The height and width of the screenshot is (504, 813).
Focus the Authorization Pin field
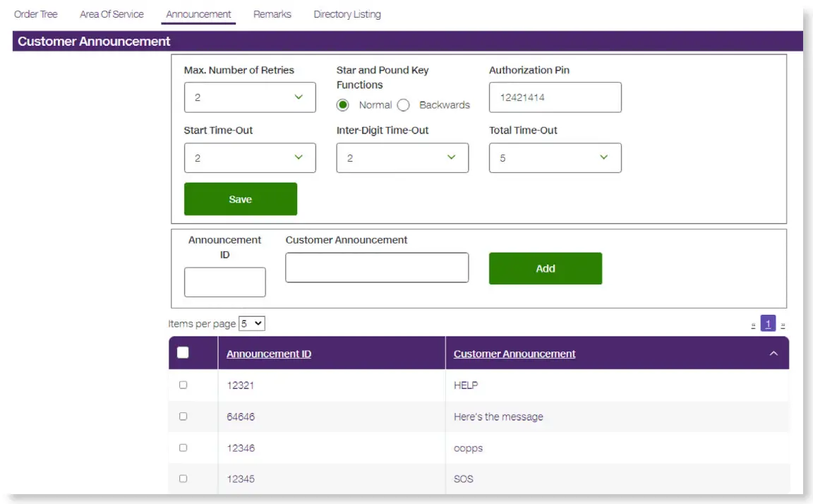(x=555, y=97)
